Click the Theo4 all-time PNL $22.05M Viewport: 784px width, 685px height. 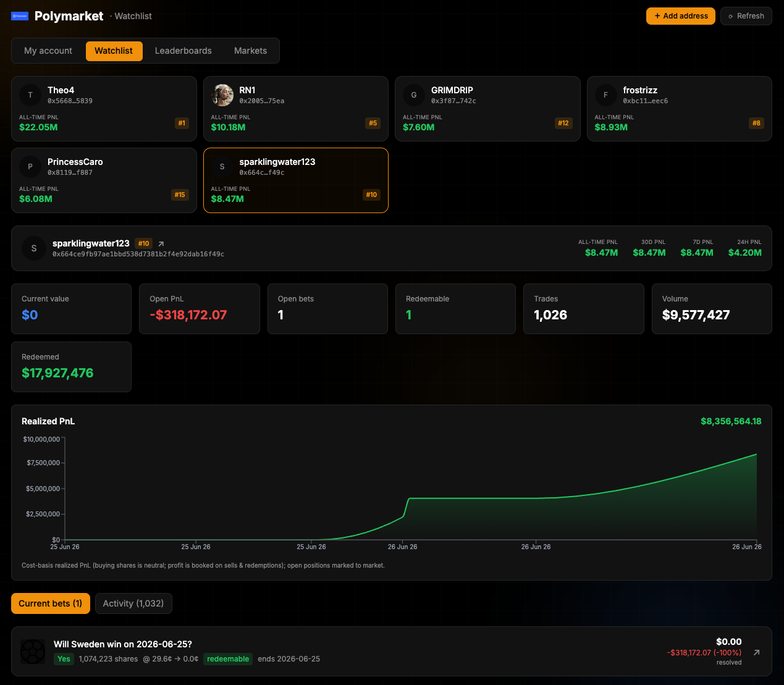(38, 127)
